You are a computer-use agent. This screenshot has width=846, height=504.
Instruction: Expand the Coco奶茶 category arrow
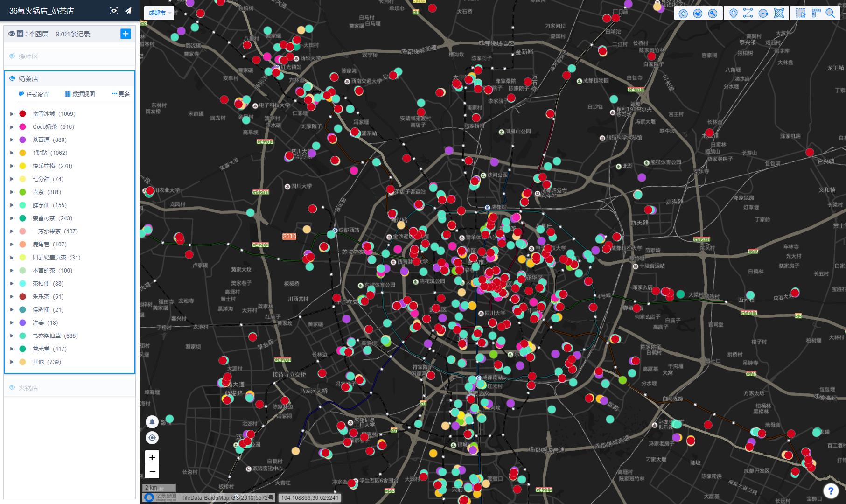(x=12, y=127)
